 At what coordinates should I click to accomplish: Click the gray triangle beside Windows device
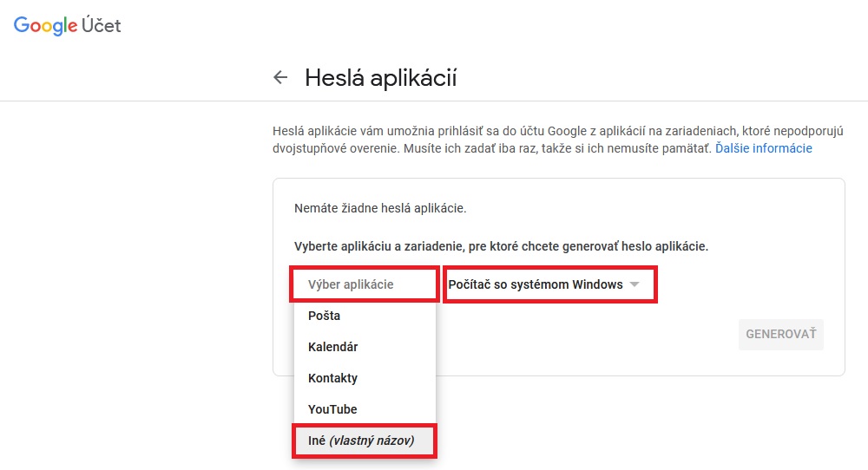point(635,284)
